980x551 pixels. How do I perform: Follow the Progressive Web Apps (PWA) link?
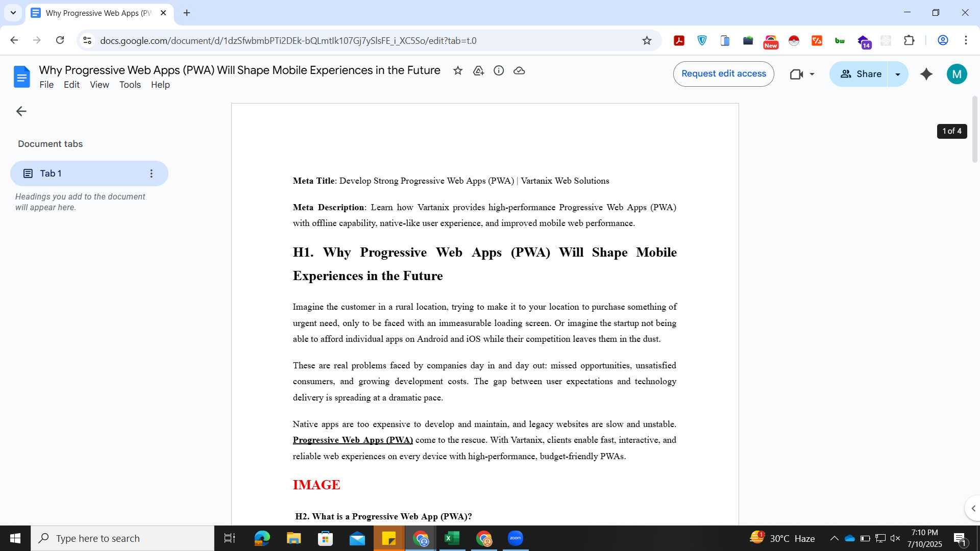353,440
